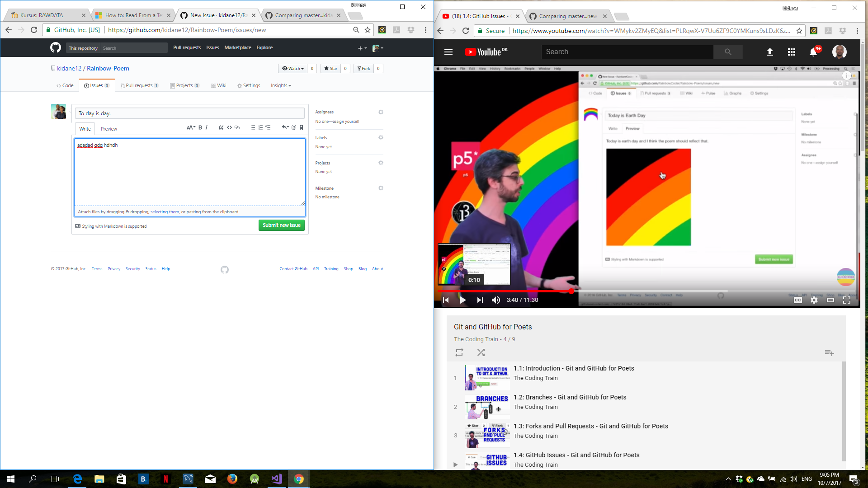Insert code markup in the issue editor

pos(229,128)
